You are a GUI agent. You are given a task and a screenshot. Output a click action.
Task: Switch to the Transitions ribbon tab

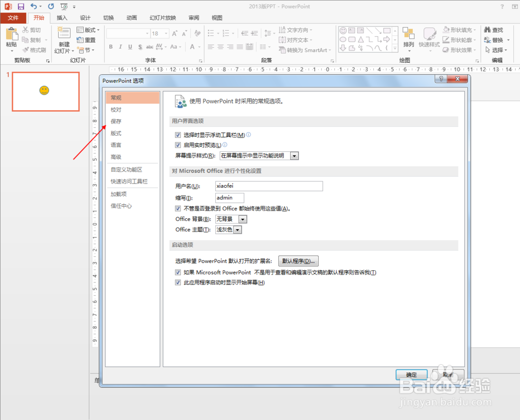point(109,18)
